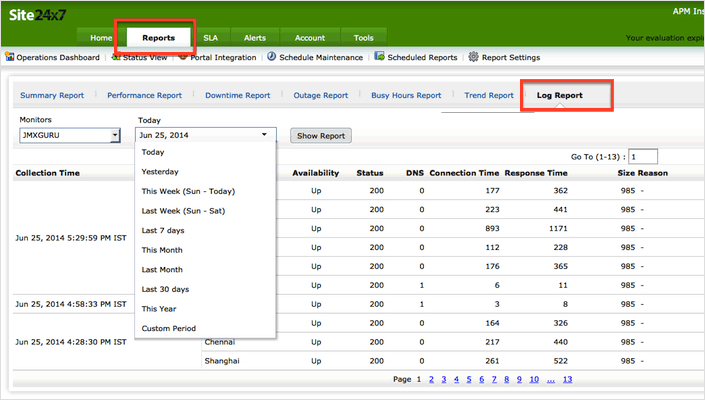Click the Schedule Maintenance clock icon
The image size is (705, 400).
point(271,58)
